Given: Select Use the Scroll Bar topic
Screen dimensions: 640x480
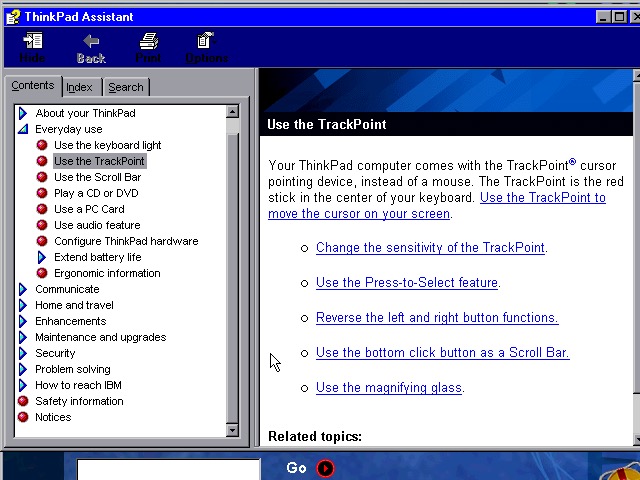Looking at the screenshot, I should (98, 177).
